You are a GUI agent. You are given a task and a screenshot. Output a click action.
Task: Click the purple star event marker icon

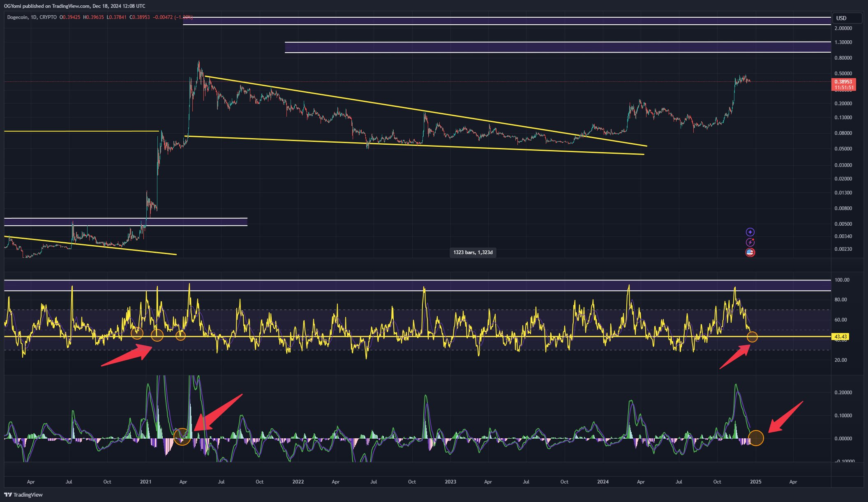pos(750,232)
